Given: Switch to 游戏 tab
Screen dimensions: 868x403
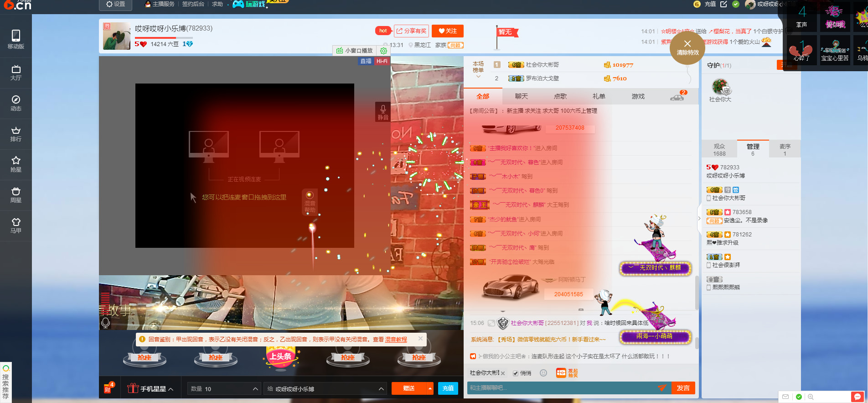Looking at the screenshot, I should pyautogui.click(x=638, y=96).
